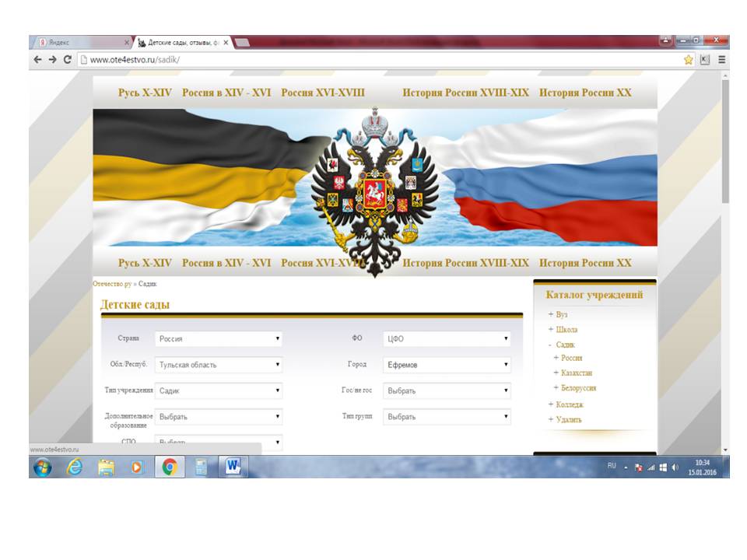Click Удалить in the catalog sidebar

pos(568,419)
